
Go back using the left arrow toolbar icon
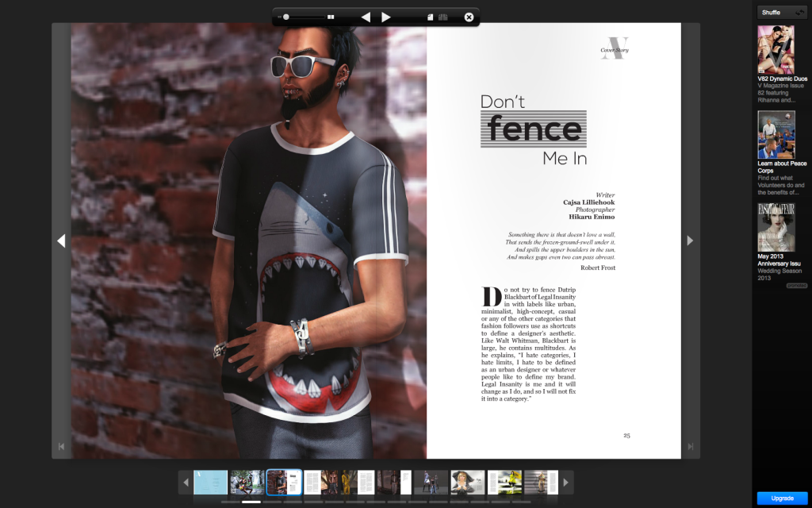366,16
